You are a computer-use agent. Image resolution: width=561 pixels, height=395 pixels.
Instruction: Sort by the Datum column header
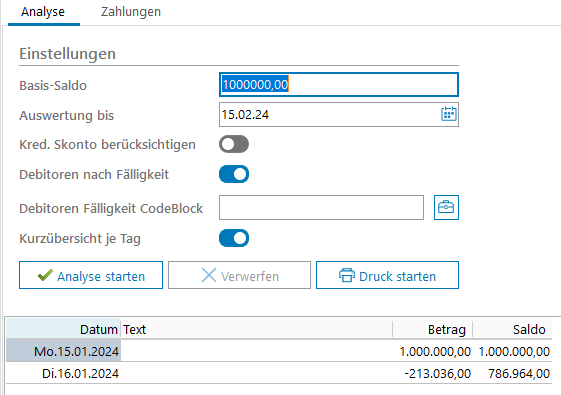pos(63,329)
